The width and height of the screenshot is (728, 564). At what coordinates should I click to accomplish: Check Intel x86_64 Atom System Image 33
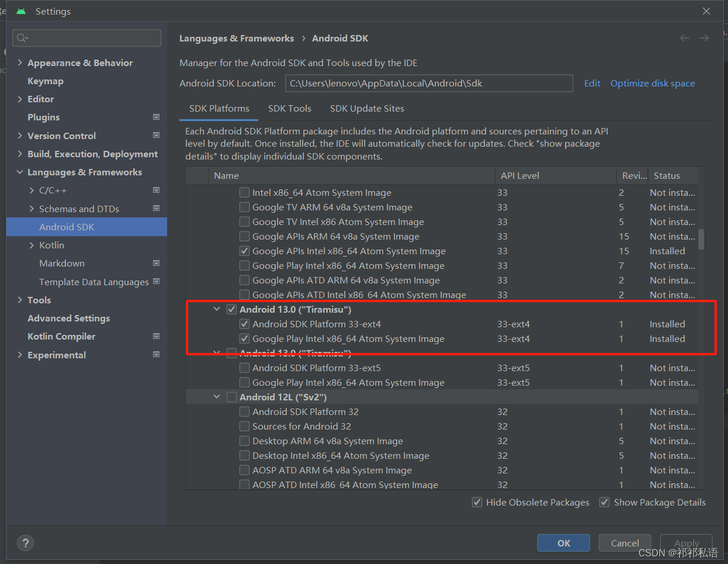[245, 192]
